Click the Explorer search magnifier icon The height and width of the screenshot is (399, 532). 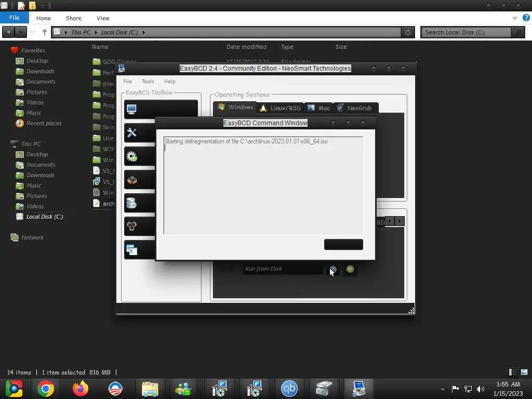(518, 32)
